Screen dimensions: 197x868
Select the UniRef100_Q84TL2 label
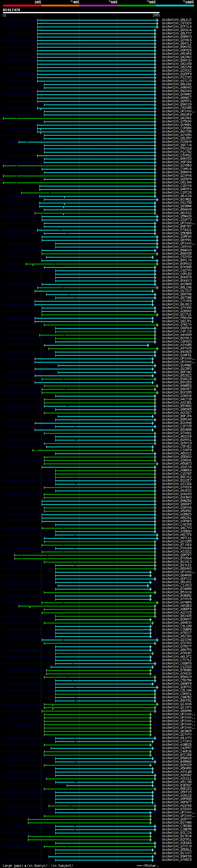click(176, 43)
